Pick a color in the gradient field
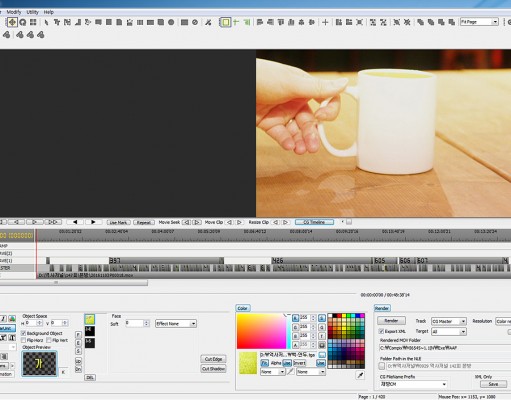Image resolution: width=511 pixels, height=400 pixels. click(261, 331)
